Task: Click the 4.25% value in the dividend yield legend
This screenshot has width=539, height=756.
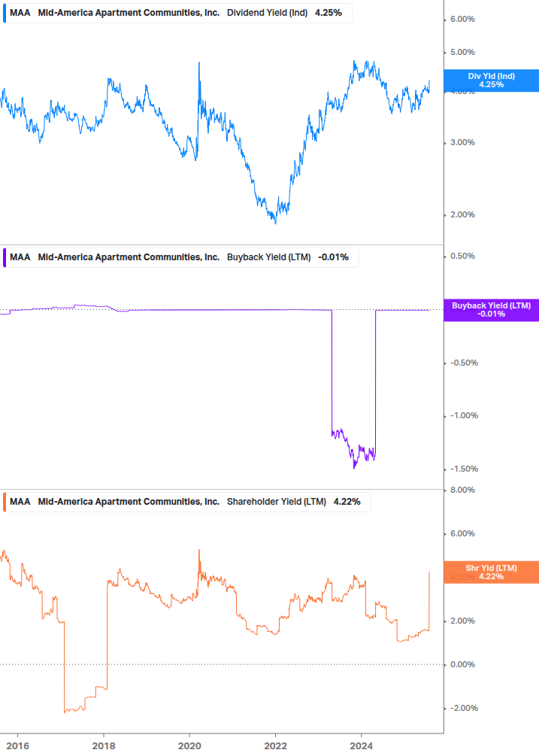Action: 329,13
